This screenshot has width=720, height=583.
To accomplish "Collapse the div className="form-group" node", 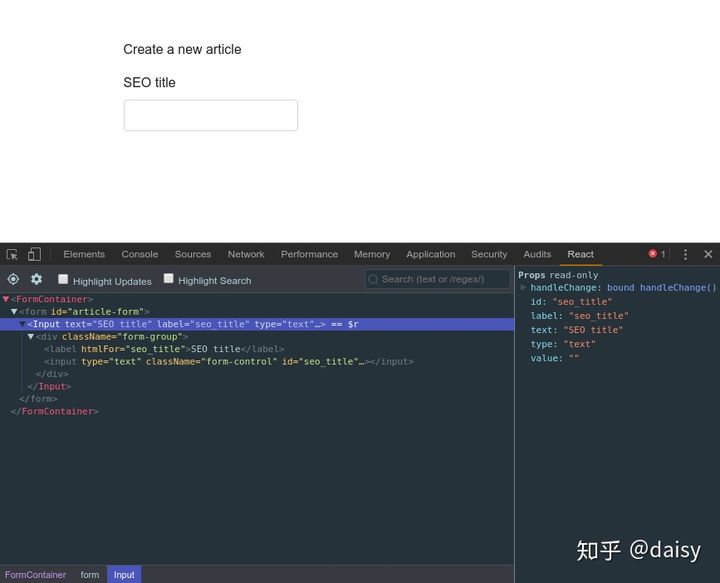I will [x=30, y=336].
